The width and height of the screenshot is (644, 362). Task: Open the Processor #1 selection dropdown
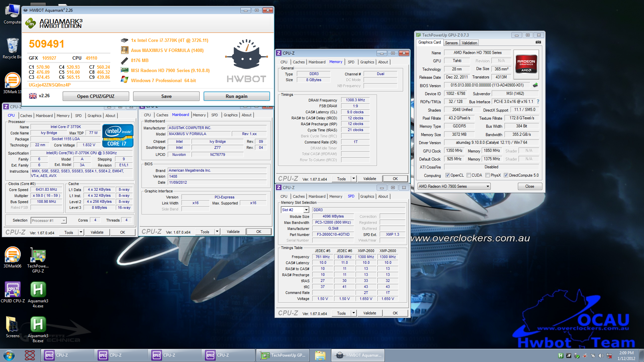(x=49, y=221)
